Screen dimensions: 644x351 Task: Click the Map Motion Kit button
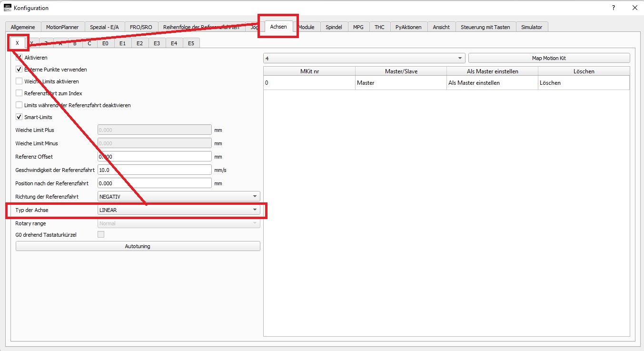[549, 58]
